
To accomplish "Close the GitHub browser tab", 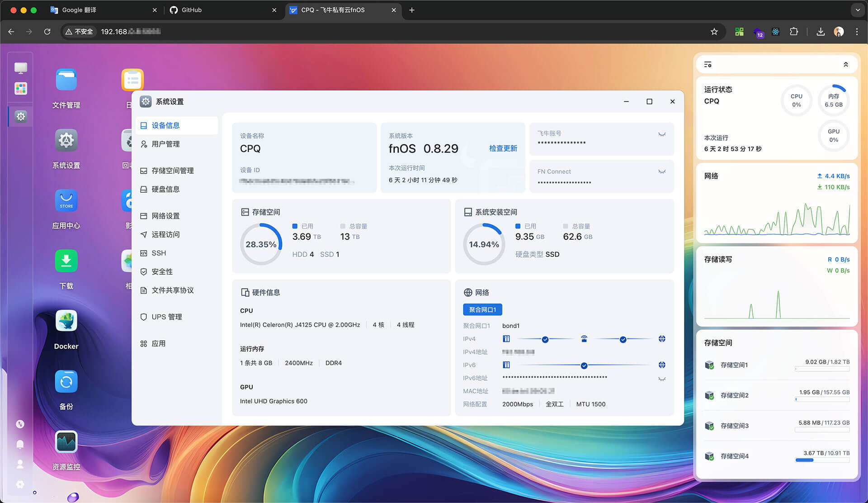I will tap(274, 10).
